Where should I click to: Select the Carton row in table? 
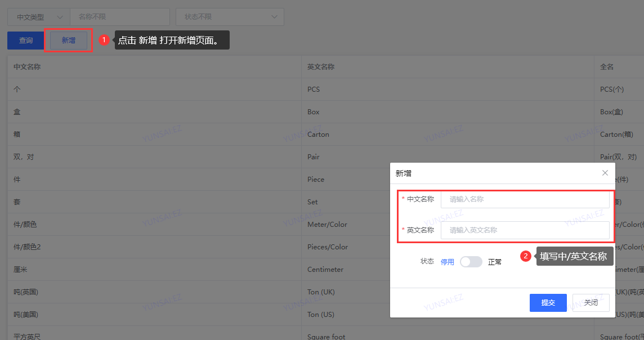click(318, 135)
